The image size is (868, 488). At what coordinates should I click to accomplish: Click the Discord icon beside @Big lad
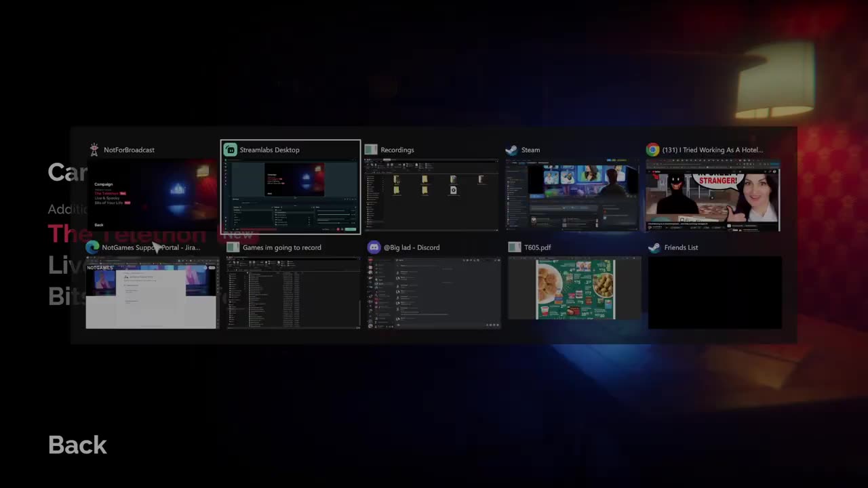point(374,247)
